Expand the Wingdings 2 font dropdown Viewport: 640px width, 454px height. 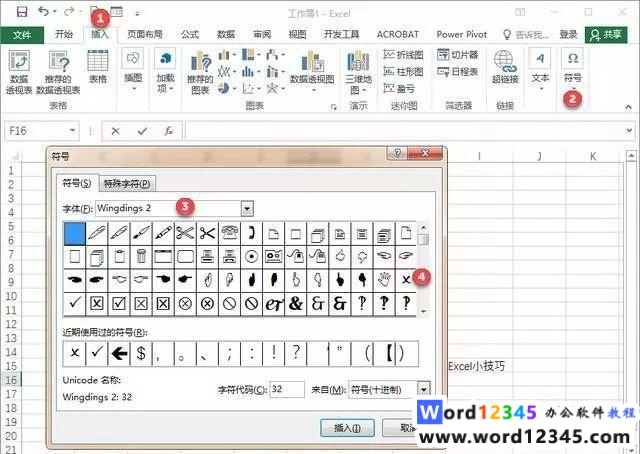pyautogui.click(x=247, y=208)
